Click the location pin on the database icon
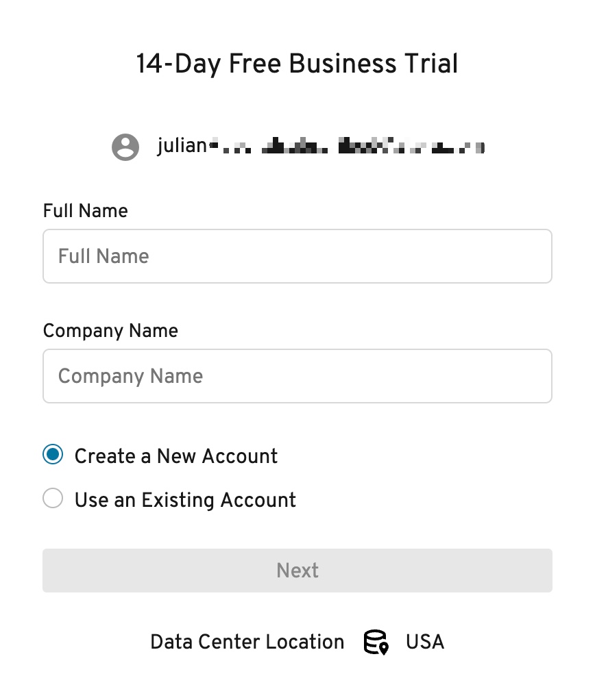This screenshot has height=700, width=595. point(384,648)
